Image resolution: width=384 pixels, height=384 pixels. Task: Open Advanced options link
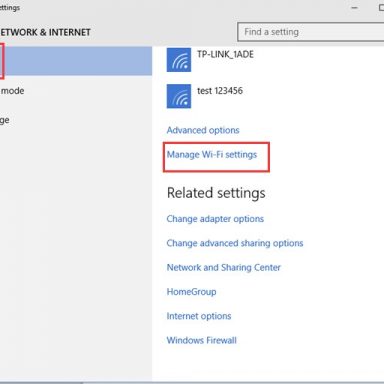(x=203, y=130)
